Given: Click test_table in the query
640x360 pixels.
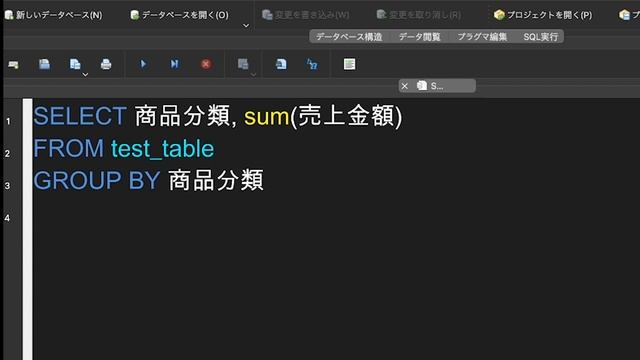Looking at the screenshot, I should click(162, 149).
